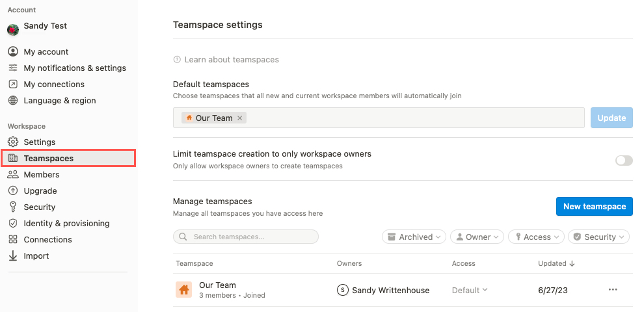Image resolution: width=644 pixels, height=312 pixels.
Task: Click the Teamspaces building icon
Action: [13, 159]
